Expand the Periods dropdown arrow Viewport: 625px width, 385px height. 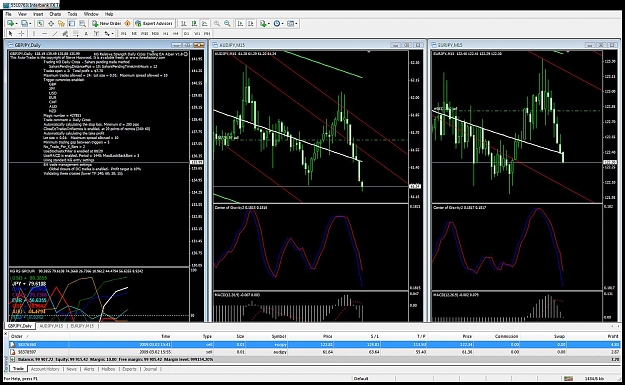point(283,24)
